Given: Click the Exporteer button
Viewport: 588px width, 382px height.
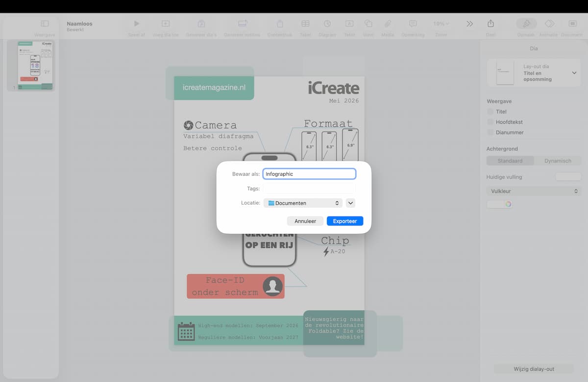Looking at the screenshot, I should coord(345,221).
